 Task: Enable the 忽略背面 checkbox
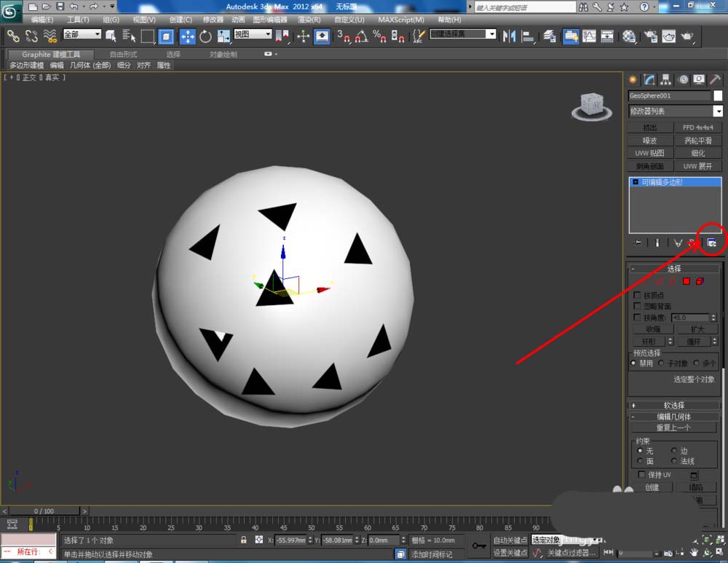pyautogui.click(x=637, y=306)
